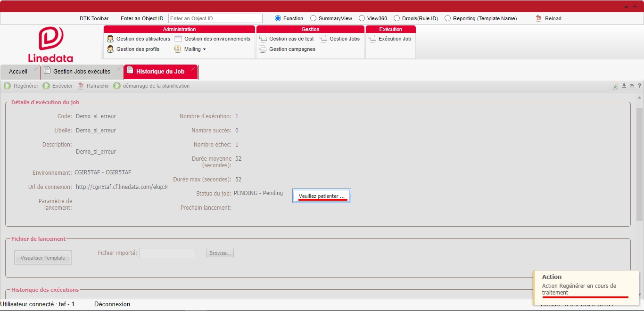Image resolution: width=644 pixels, height=311 pixels.
Task: Click the Visualiser Template button
Action: [x=43, y=258]
